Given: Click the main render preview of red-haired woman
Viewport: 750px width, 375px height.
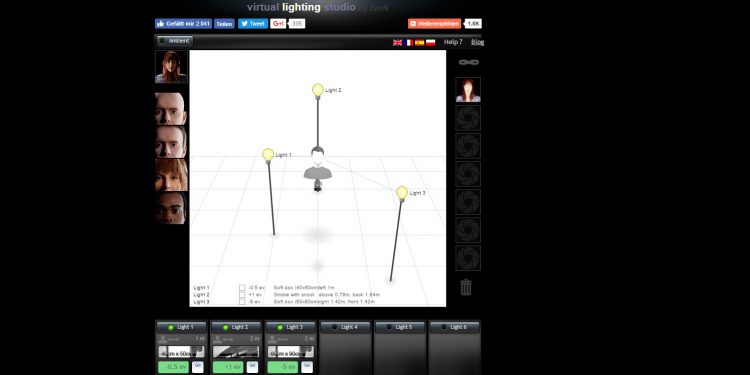Looking at the screenshot, I should [x=171, y=67].
